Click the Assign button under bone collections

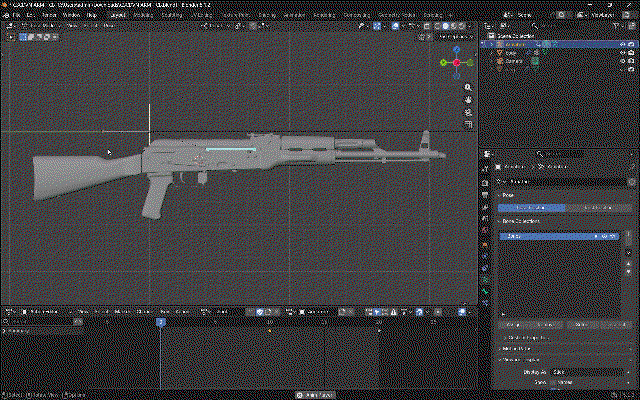513,325
